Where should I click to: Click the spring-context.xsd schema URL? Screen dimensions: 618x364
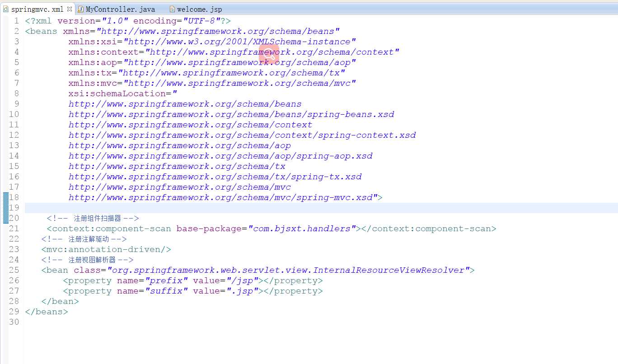[242, 135]
